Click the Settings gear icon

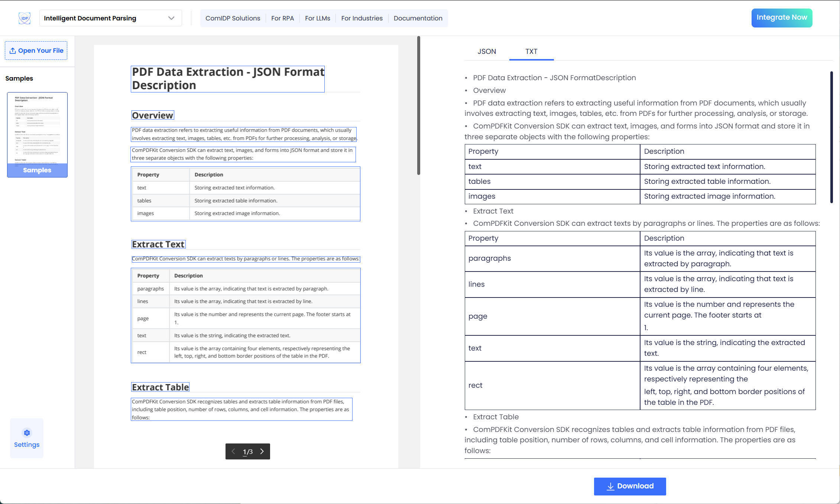coord(27,433)
